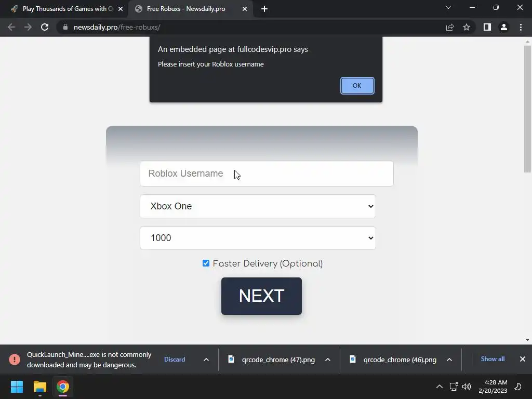
Task: Expand options for dangerous exe download
Action: click(206, 360)
